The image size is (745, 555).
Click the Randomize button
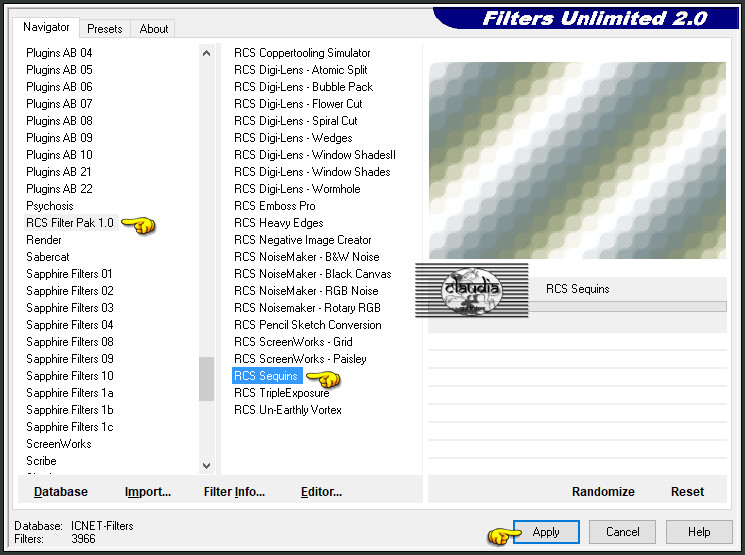click(603, 491)
